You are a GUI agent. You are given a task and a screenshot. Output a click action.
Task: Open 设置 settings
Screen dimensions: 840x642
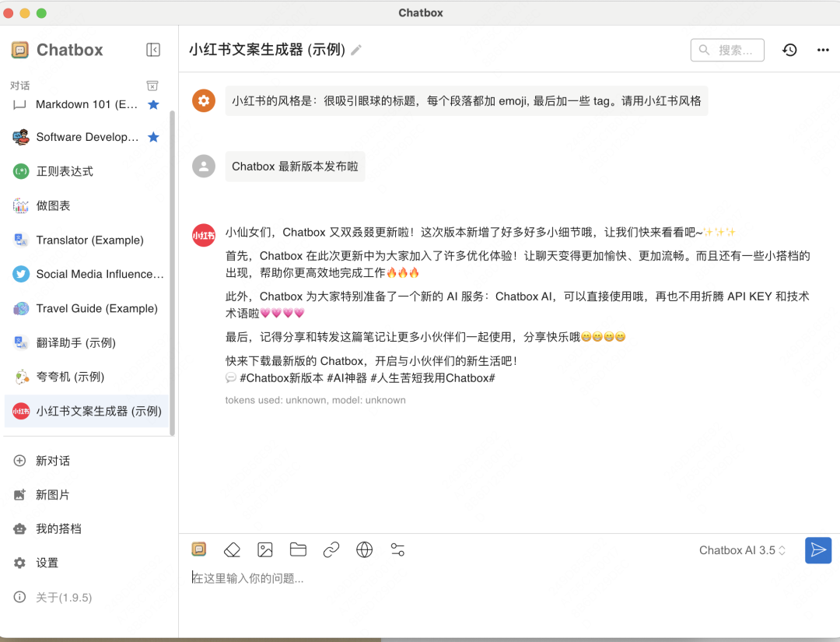point(86,563)
